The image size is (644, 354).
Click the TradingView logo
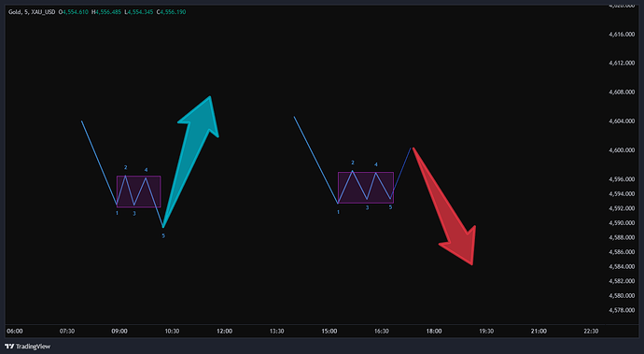click(27, 347)
